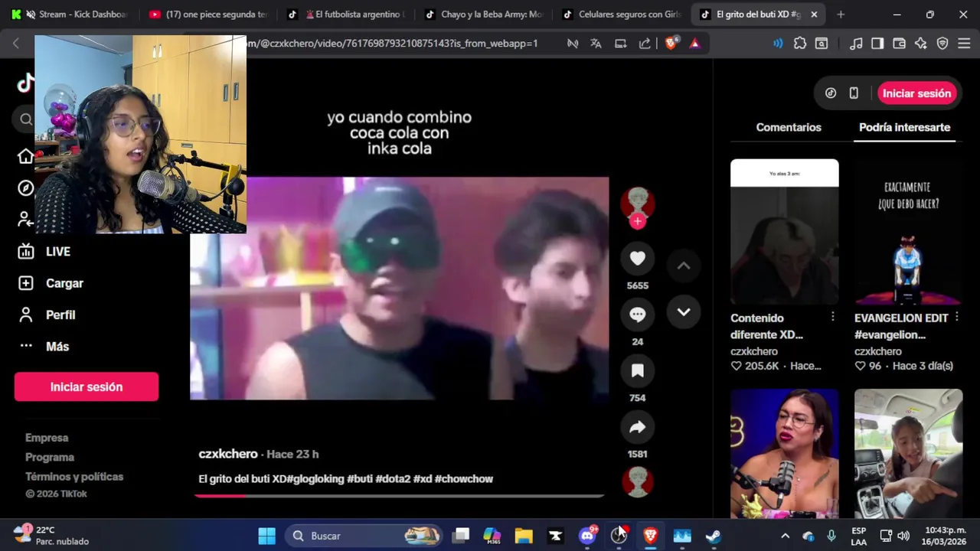The height and width of the screenshot is (551, 980).
Task: Open the media playlist music note icon
Action: [856, 44]
